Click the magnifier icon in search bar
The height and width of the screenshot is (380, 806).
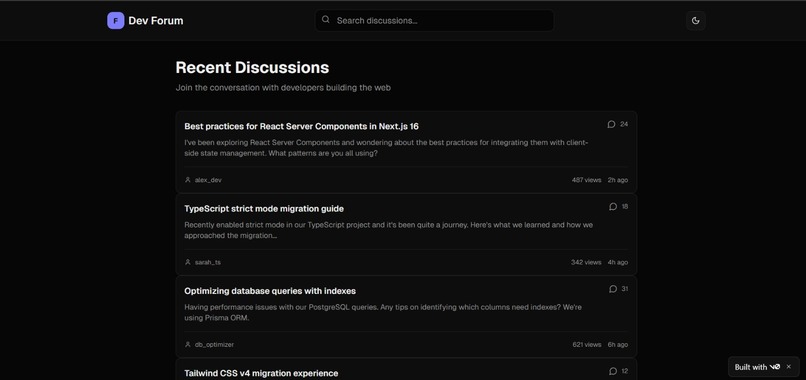point(325,20)
